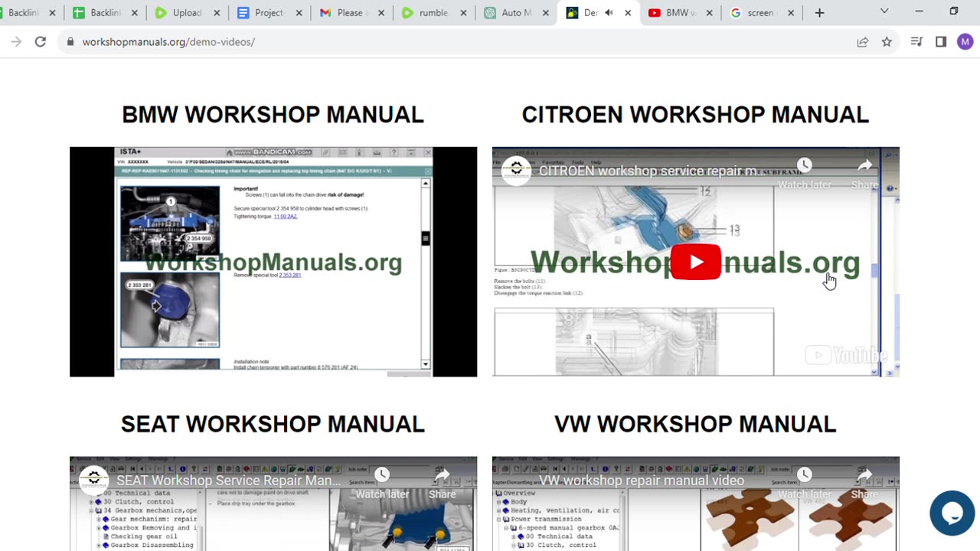Switch to the BMW YouTube tab
The image size is (980, 551).
coord(679,12)
